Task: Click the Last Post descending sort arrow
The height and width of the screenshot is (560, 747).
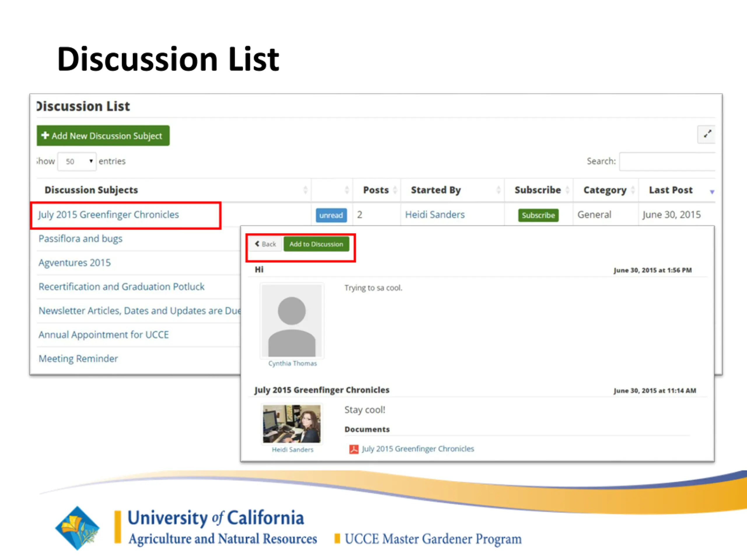Action: 712,191
